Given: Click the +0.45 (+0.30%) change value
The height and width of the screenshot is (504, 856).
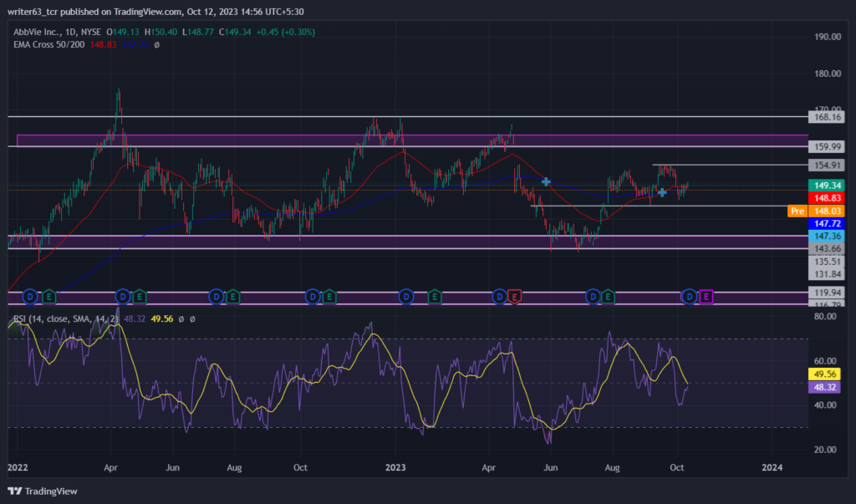Looking at the screenshot, I should [x=285, y=33].
